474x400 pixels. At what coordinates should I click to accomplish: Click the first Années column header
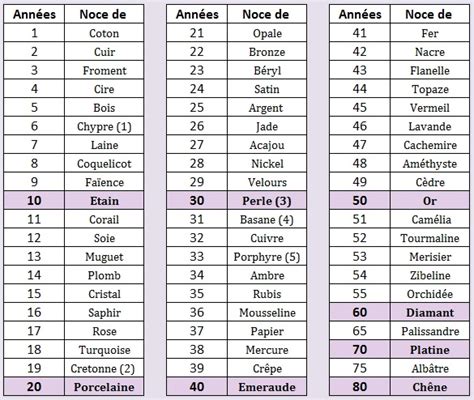(34, 14)
